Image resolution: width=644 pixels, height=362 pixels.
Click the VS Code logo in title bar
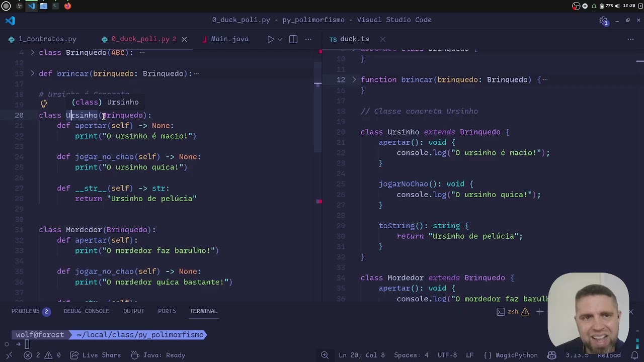10,21
